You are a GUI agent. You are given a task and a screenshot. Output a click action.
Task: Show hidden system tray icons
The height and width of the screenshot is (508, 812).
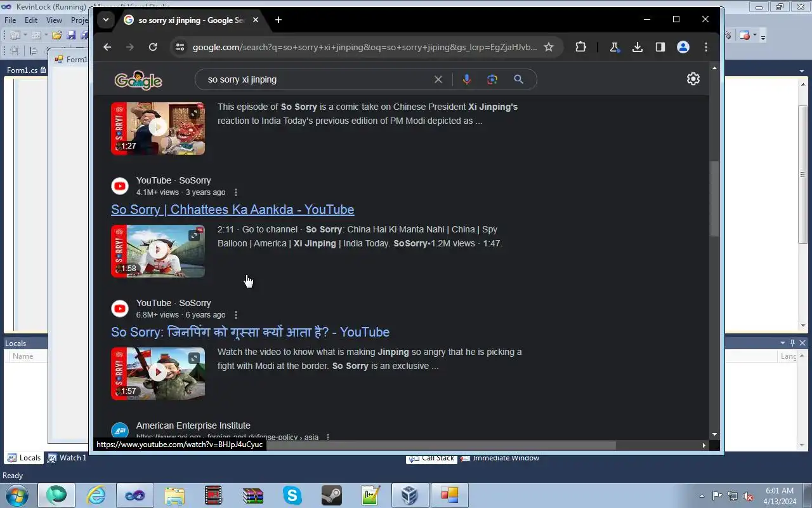[702, 496]
